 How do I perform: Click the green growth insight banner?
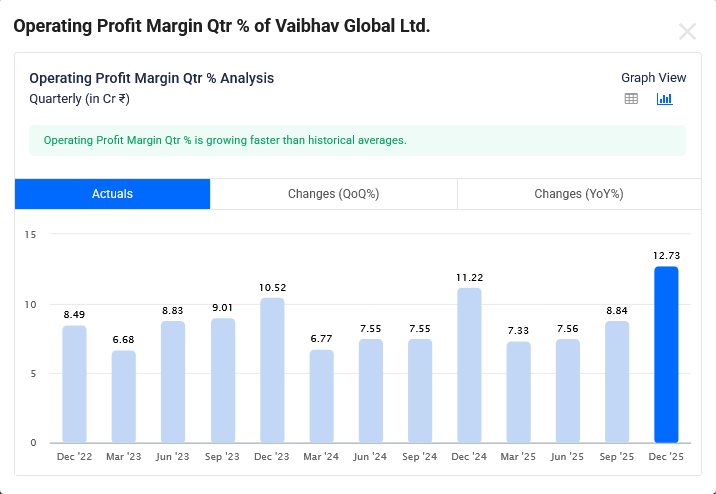click(357, 140)
